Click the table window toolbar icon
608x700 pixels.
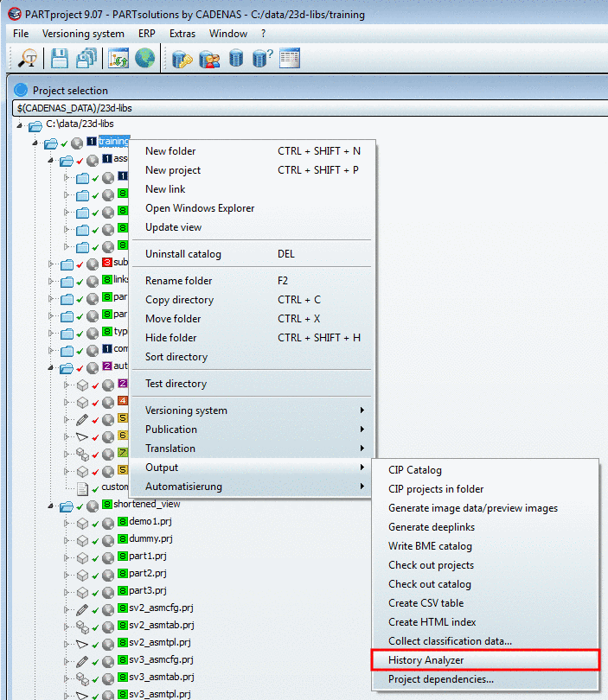click(290, 58)
